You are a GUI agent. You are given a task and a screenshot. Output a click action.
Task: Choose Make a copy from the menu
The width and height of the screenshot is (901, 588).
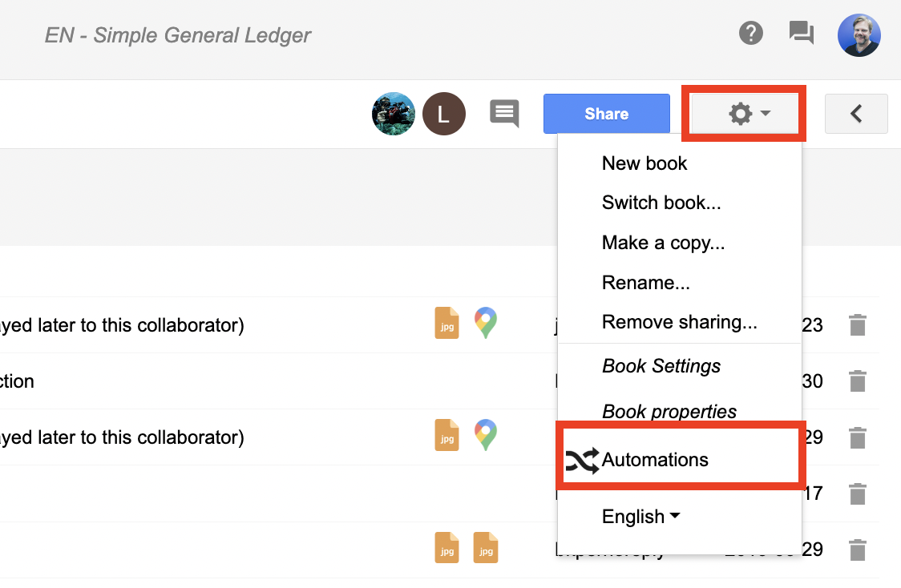click(x=664, y=243)
